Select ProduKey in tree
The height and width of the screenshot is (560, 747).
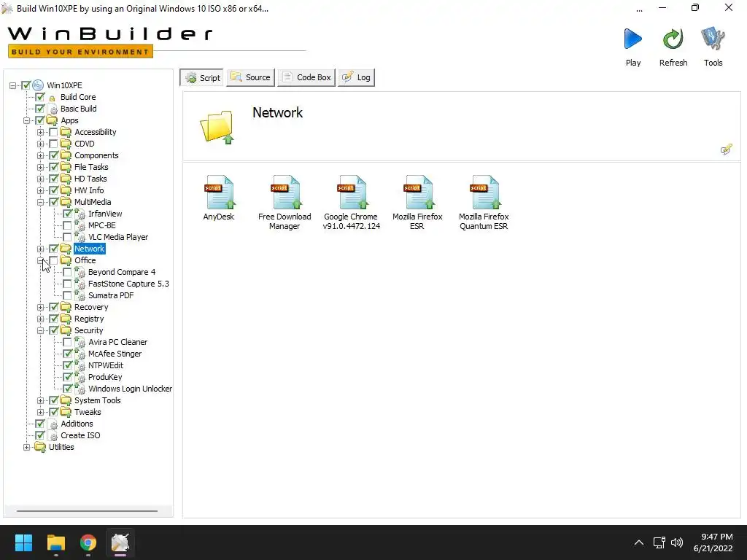tap(105, 377)
